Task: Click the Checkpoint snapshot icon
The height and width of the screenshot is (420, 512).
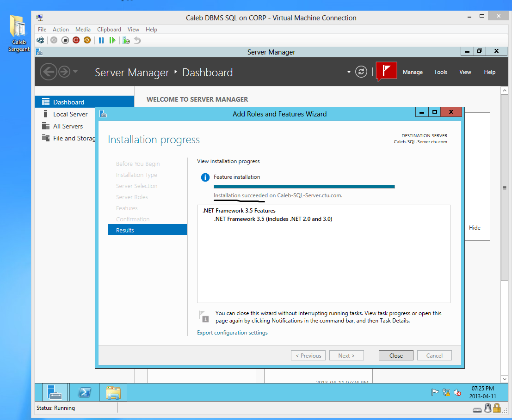Action: click(x=126, y=40)
